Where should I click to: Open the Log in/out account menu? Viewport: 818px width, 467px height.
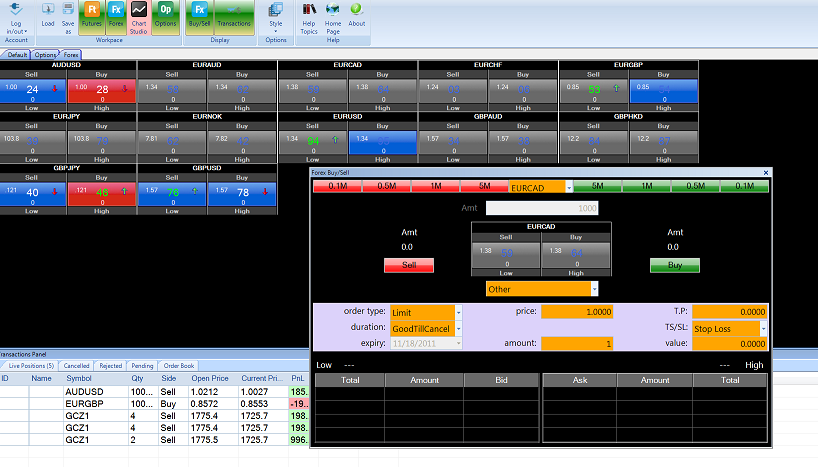pos(16,18)
